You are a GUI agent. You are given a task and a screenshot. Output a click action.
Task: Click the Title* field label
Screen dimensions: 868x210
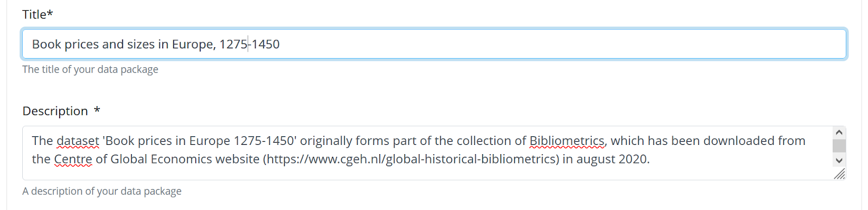click(37, 15)
